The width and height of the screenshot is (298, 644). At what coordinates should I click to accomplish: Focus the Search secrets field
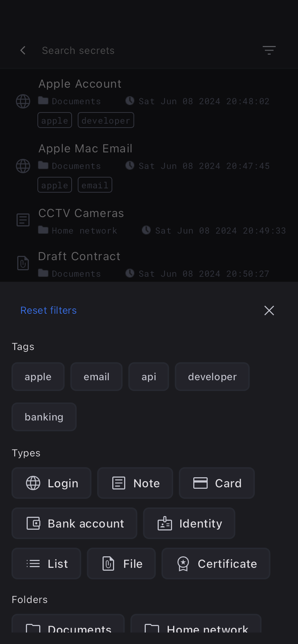144,50
